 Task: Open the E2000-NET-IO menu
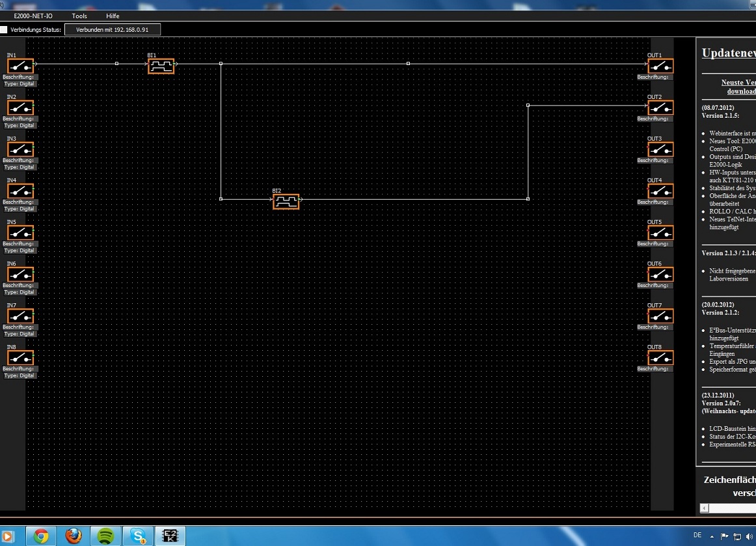click(33, 16)
